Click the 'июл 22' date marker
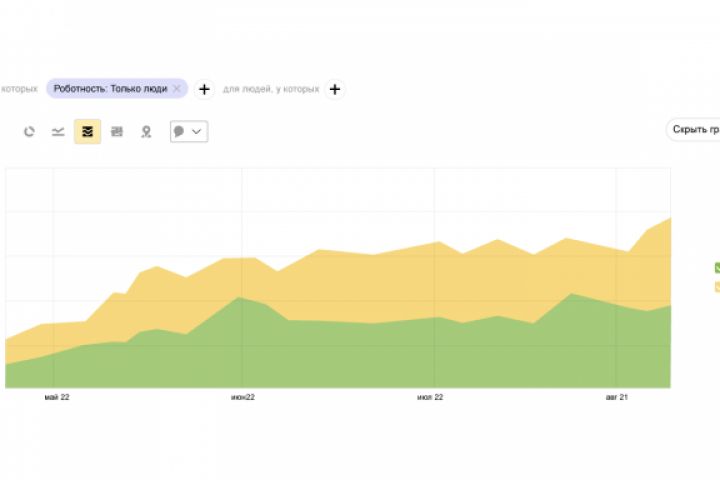This screenshot has height=480, width=720. click(430, 397)
